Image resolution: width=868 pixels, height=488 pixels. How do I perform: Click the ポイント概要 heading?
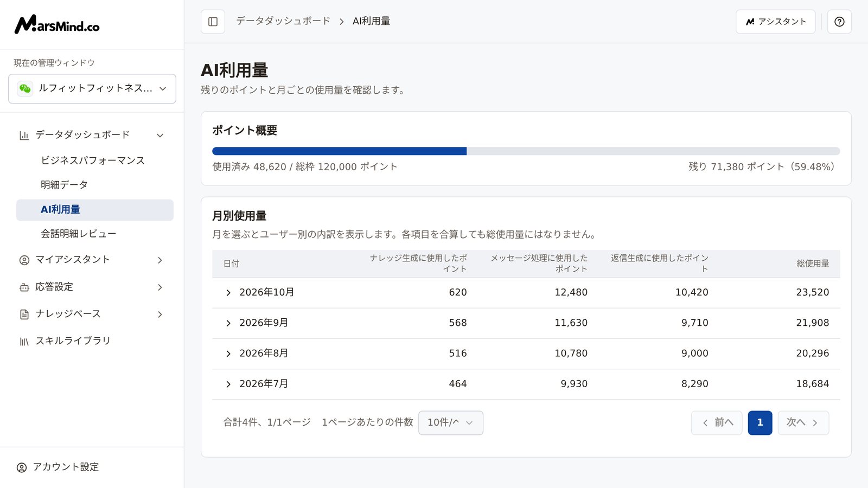245,131
